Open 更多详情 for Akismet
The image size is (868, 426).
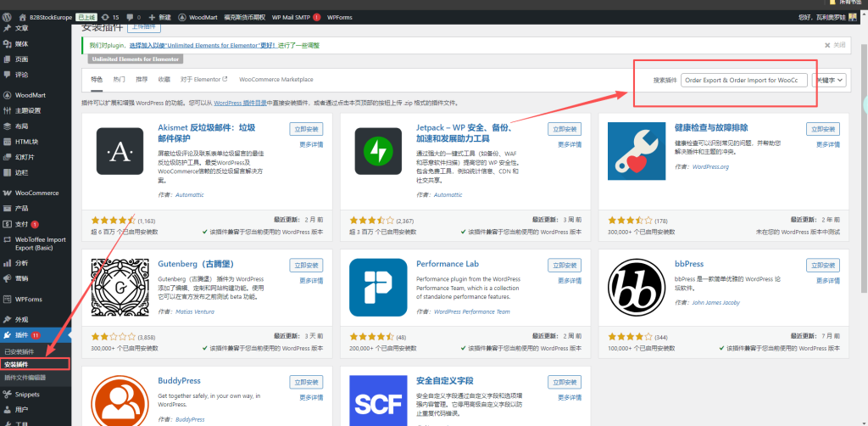tap(312, 144)
